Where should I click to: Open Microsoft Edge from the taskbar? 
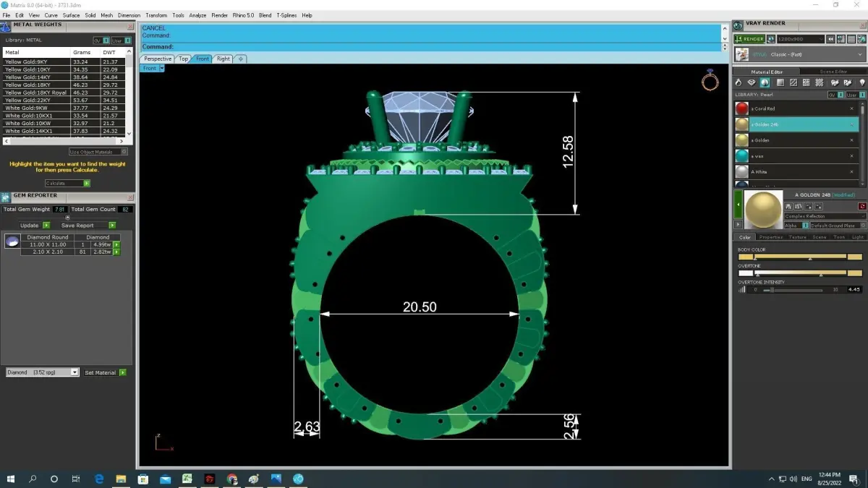98,479
